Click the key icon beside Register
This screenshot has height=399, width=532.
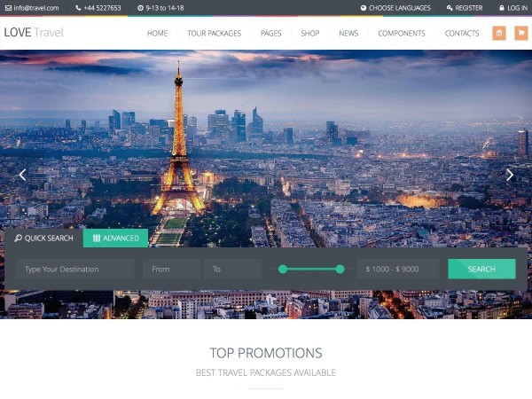450,8
